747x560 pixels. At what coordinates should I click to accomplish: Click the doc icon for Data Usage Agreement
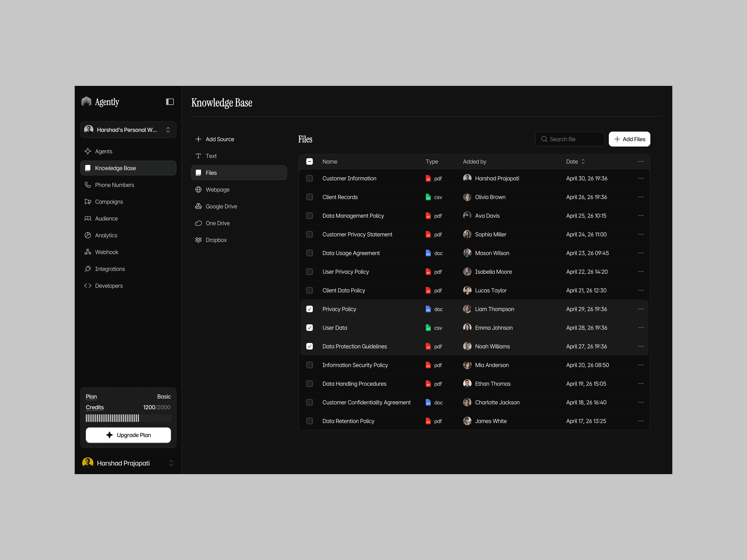(x=428, y=253)
